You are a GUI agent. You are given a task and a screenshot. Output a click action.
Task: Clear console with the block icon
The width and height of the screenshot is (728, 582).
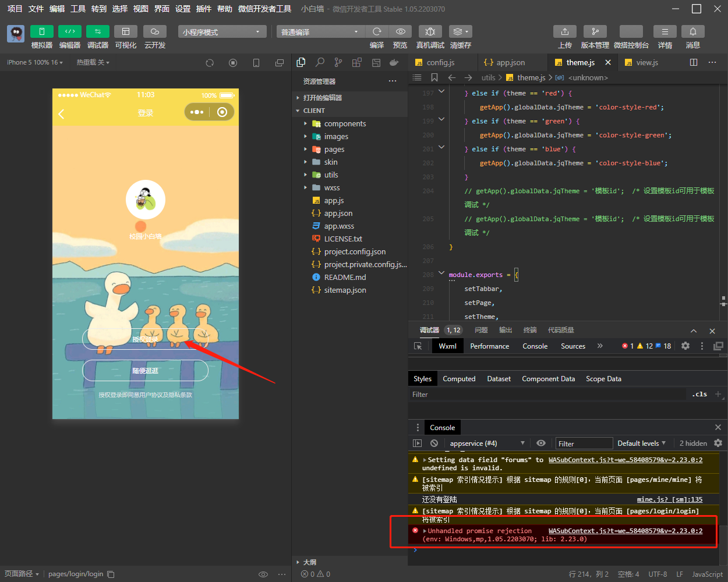(x=434, y=443)
